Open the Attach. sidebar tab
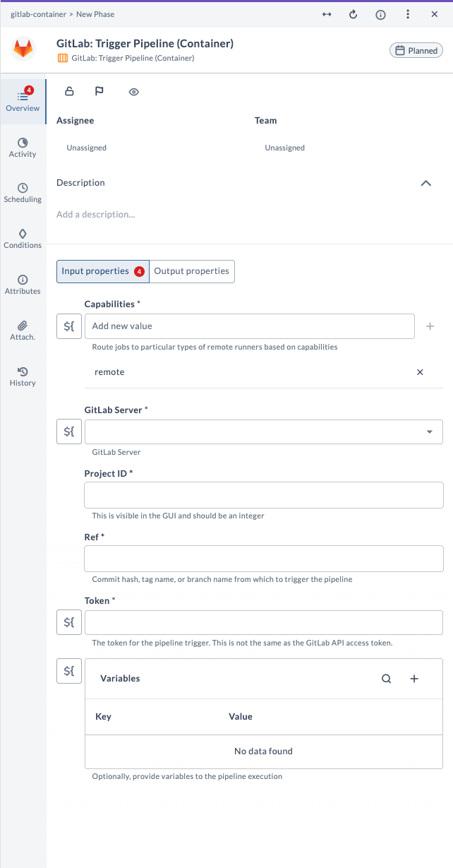The image size is (453, 868). pos(23,331)
